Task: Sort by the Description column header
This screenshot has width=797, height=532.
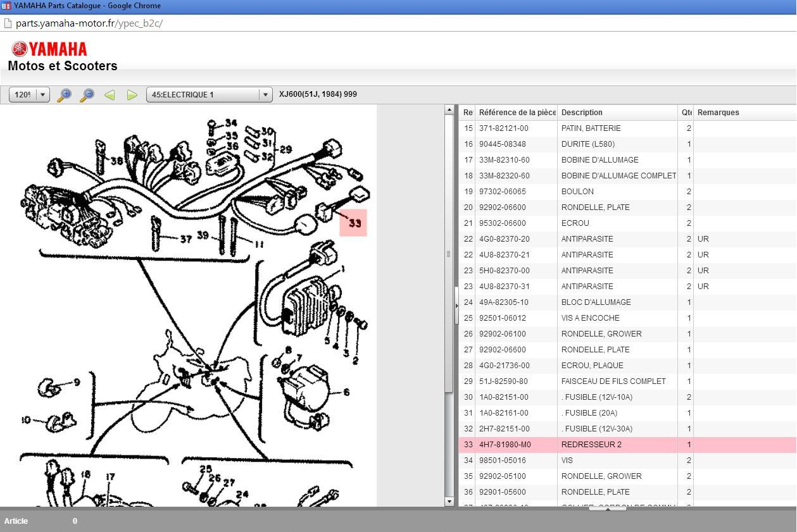Action: coord(617,113)
